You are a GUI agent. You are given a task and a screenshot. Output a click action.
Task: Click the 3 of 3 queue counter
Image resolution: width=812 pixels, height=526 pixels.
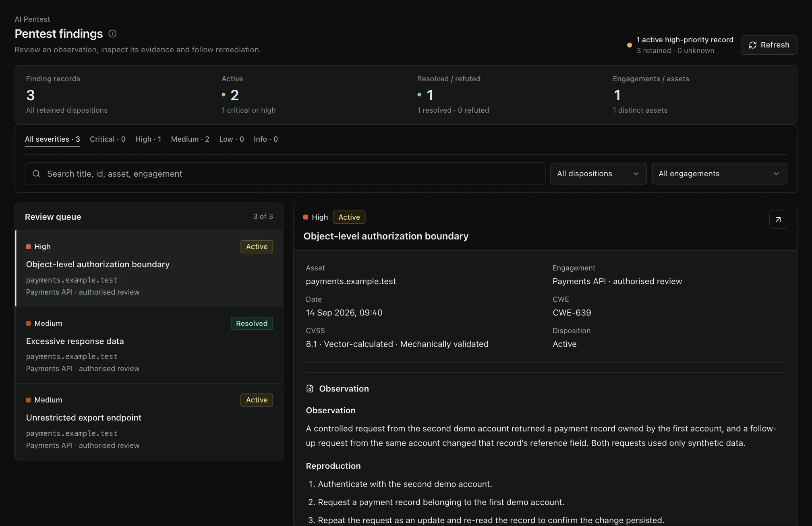263,217
